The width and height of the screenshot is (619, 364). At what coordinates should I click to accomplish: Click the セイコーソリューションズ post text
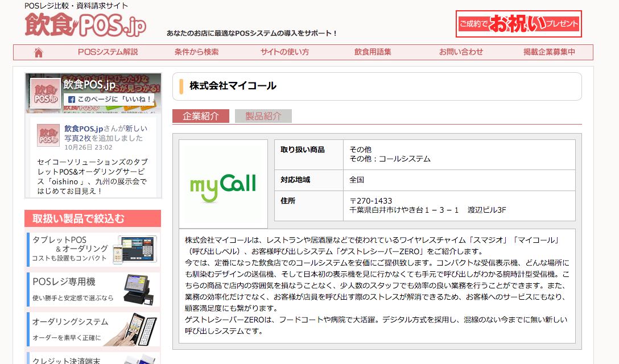coord(92,176)
